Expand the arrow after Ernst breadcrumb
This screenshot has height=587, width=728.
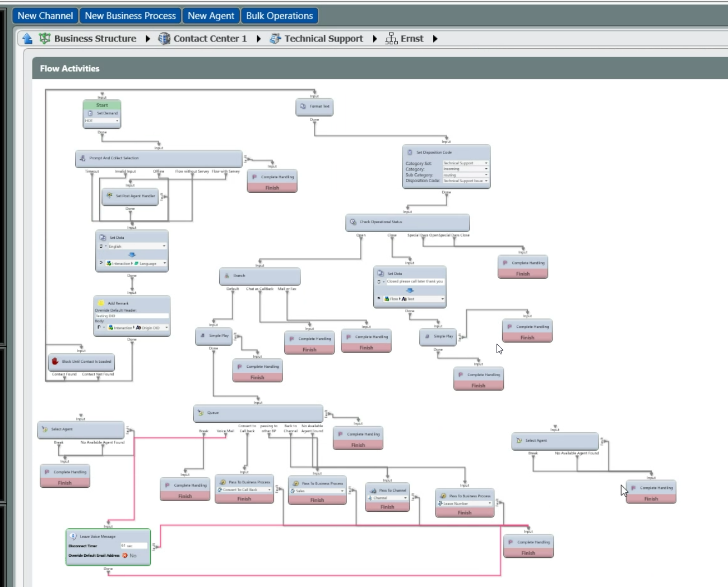tap(435, 39)
